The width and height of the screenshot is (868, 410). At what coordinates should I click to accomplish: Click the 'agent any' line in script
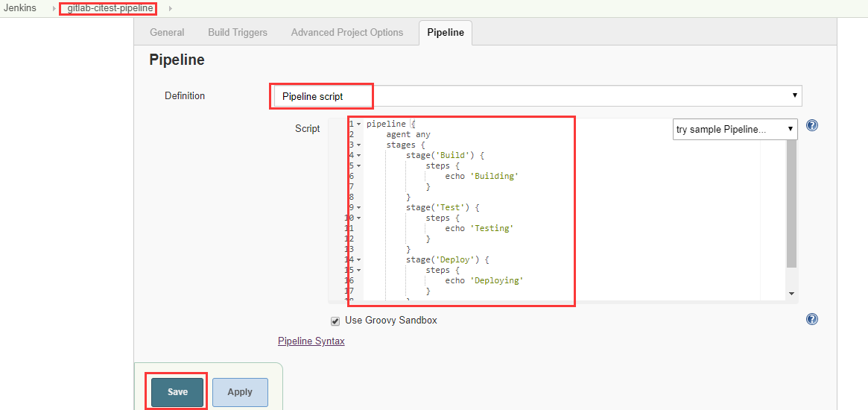pos(408,135)
